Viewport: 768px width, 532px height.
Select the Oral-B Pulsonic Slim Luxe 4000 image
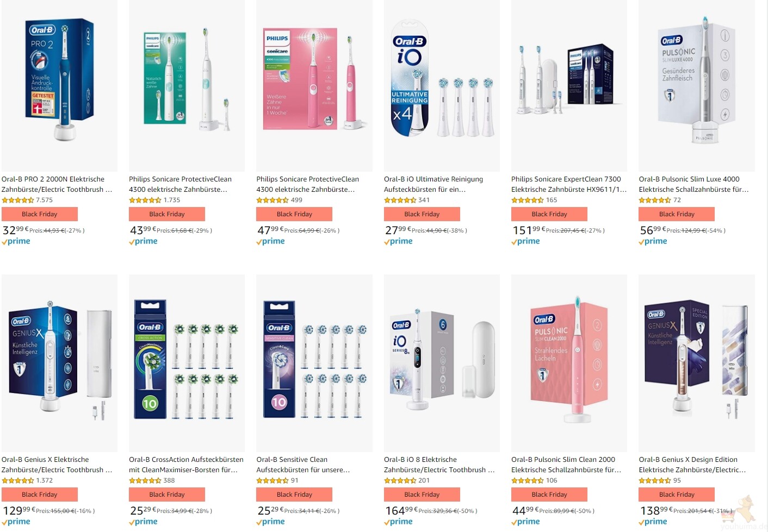(x=697, y=85)
